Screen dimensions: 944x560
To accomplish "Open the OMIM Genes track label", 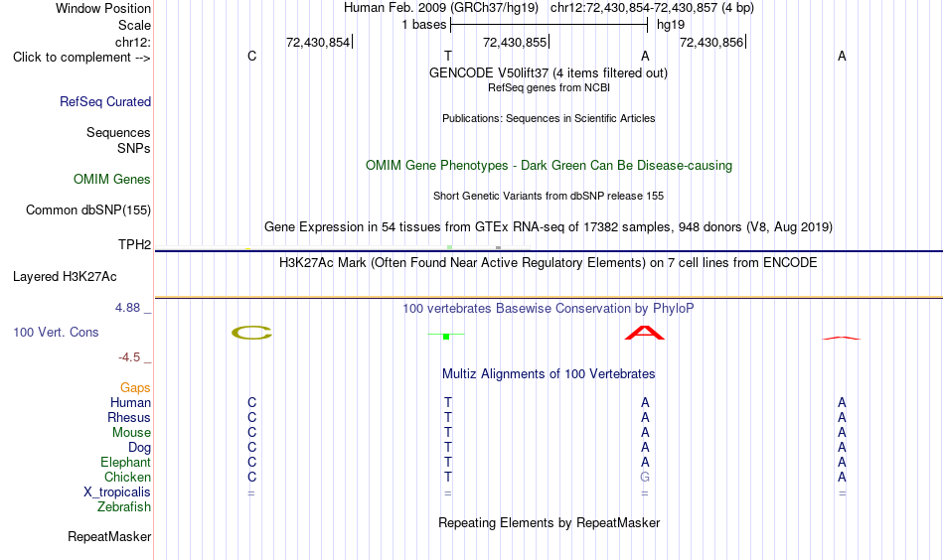I will tap(112, 180).
